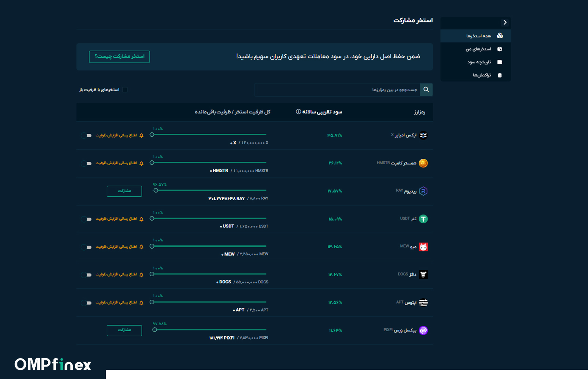Open تاریخچه سود (profit history) in the sidebar
This screenshot has height=379, width=588.
[476, 62]
